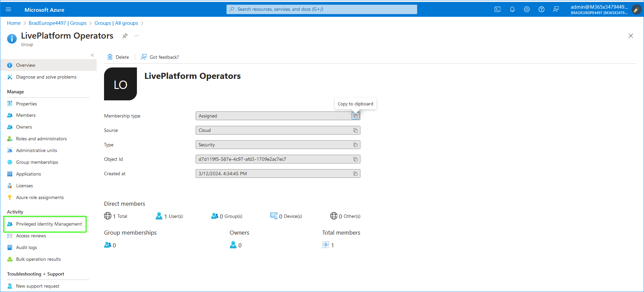Copy Membership type value to clipboard

(355, 116)
